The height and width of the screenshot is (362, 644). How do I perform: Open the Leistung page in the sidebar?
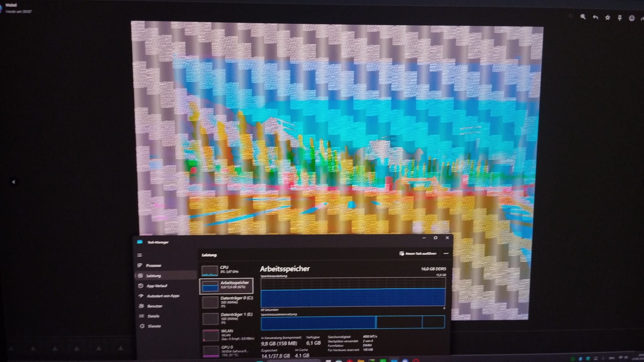pos(166,276)
